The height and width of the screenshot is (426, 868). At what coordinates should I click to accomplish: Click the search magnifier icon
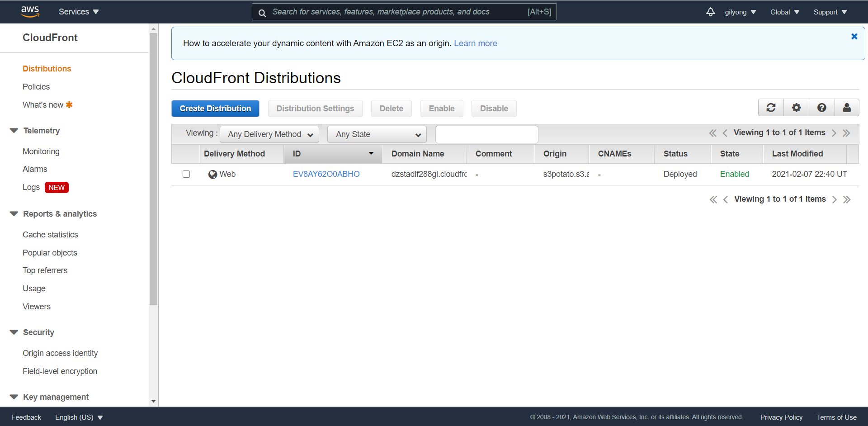coord(262,13)
